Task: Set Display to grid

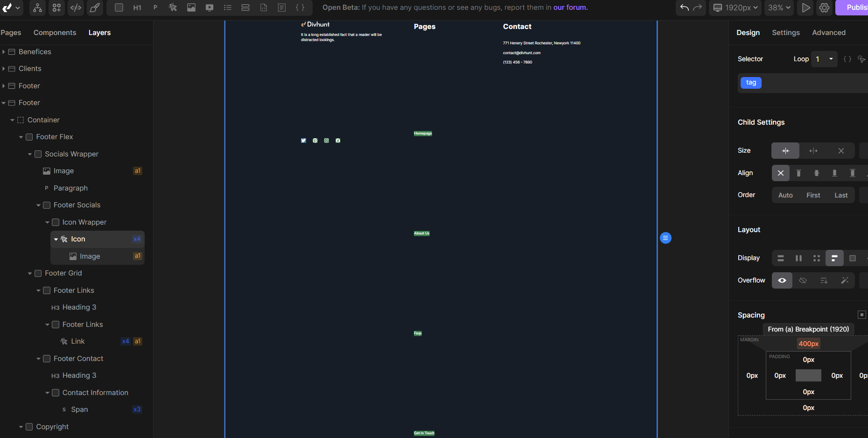Action: coord(817,258)
